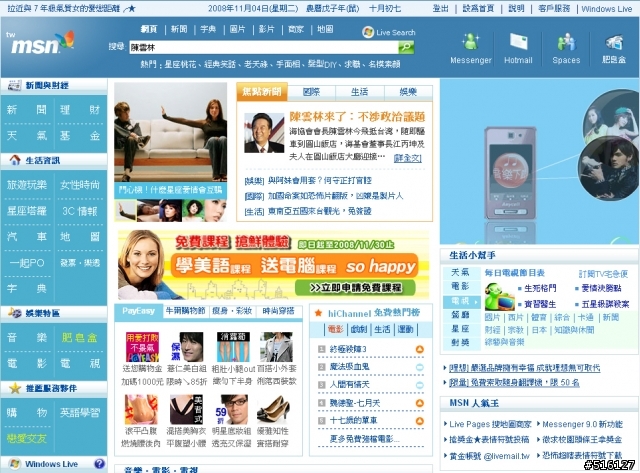This screenshot has height=473, width=640.
Task: Click the 詳全文 read-more link
Action: 407,158
